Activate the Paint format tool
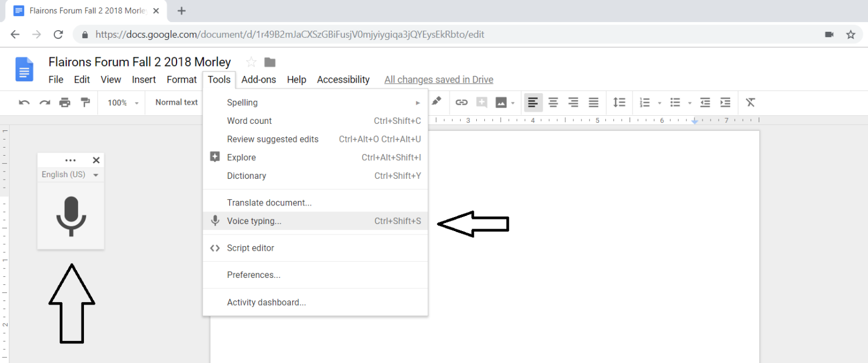This screenshot has height=363, width=868. pos(85,102)
